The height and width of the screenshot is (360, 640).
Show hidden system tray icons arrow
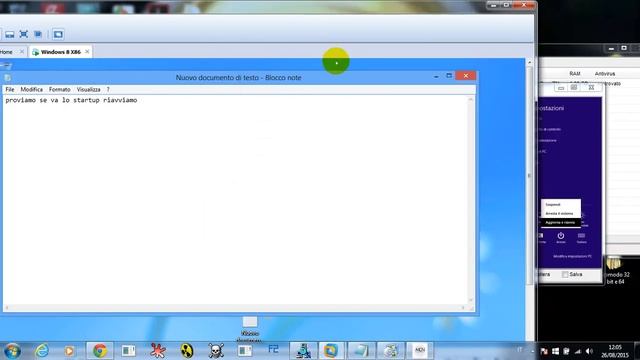[532, 351]
